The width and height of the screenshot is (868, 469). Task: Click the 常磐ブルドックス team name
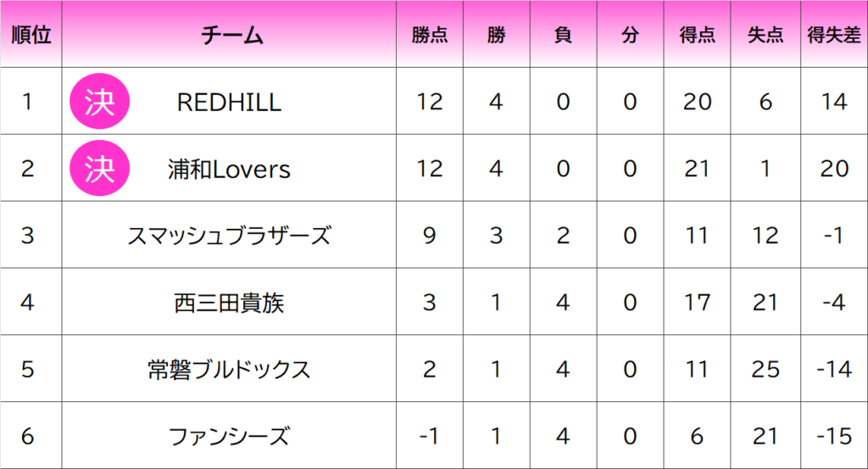pyautogui.click(x=229, y=369)
